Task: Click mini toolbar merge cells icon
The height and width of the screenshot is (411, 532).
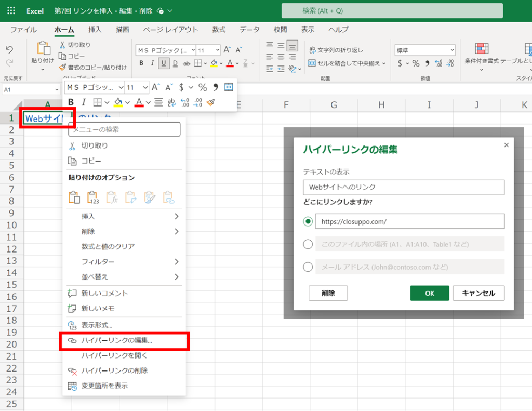Action: [229, 87]
